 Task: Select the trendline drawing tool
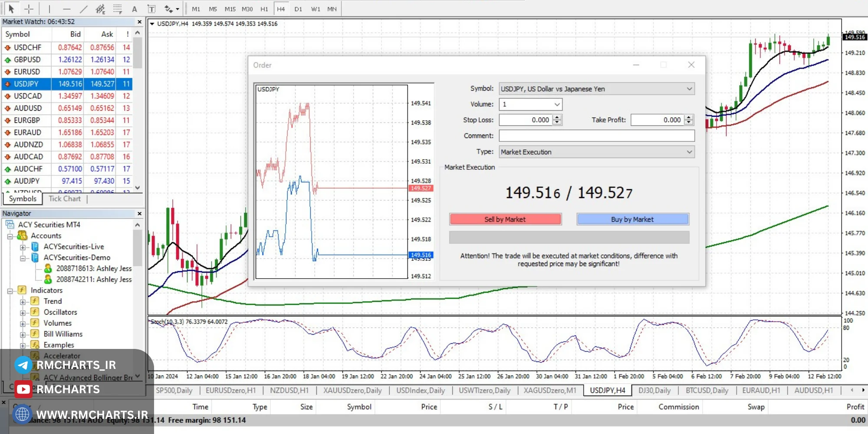[x=83, y=9]
